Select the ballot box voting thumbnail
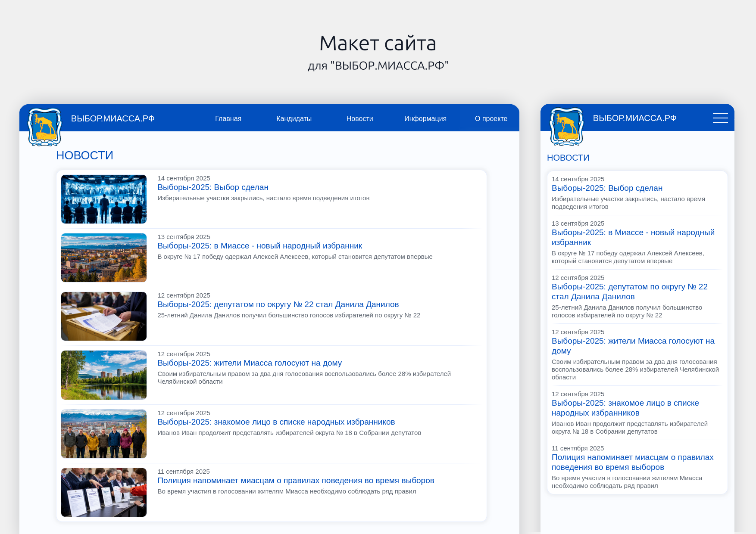The image size is (756, 534). click(104, 316)
